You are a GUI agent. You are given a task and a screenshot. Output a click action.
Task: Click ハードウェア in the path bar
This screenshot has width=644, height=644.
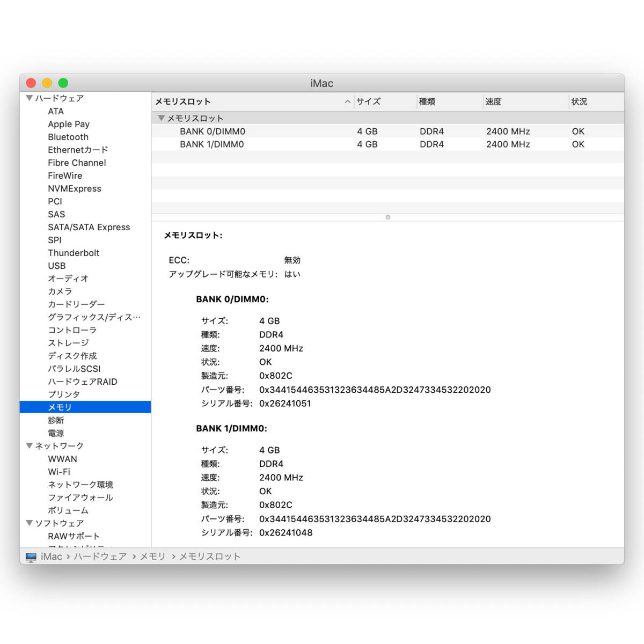100,557
